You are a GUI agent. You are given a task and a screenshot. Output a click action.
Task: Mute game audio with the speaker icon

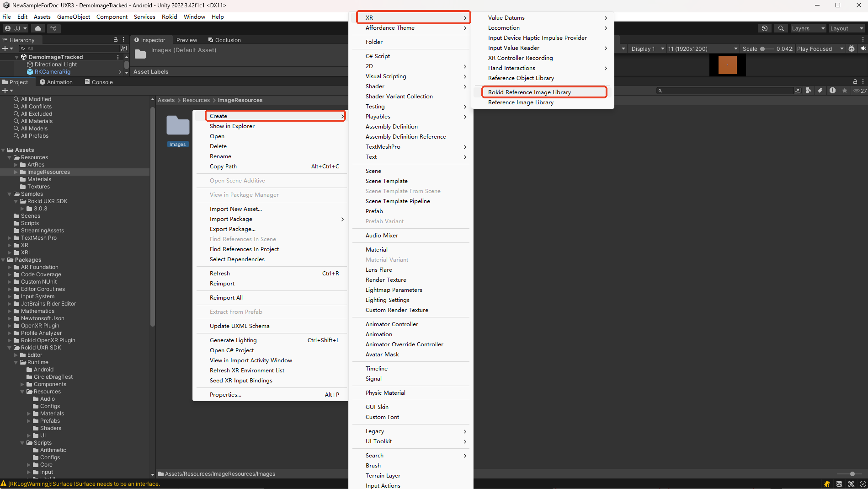863,48
